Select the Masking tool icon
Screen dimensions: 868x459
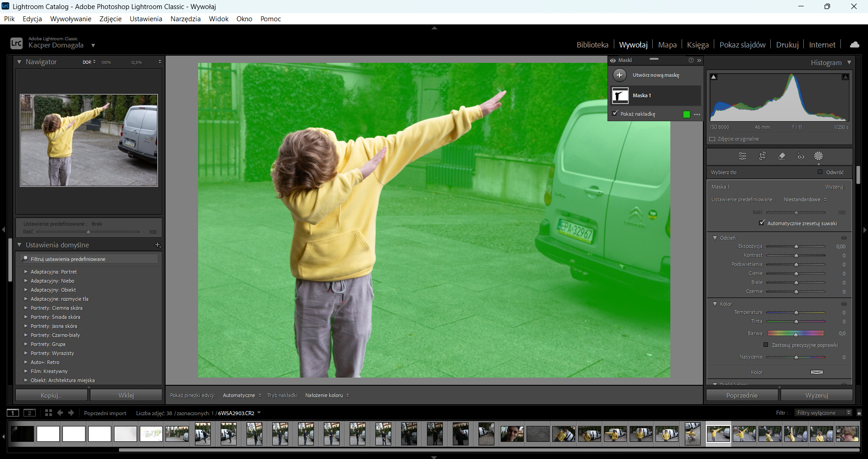click(818, 156)
